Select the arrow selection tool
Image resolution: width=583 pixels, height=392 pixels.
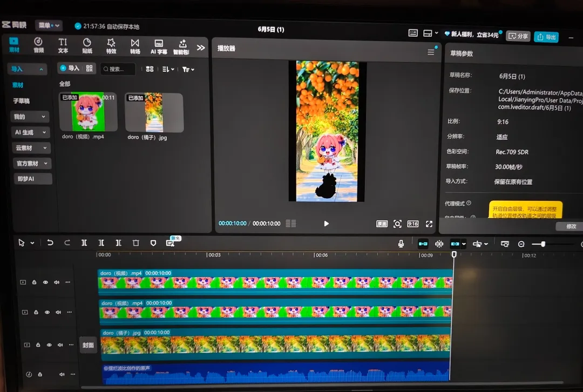pos(22,242)
